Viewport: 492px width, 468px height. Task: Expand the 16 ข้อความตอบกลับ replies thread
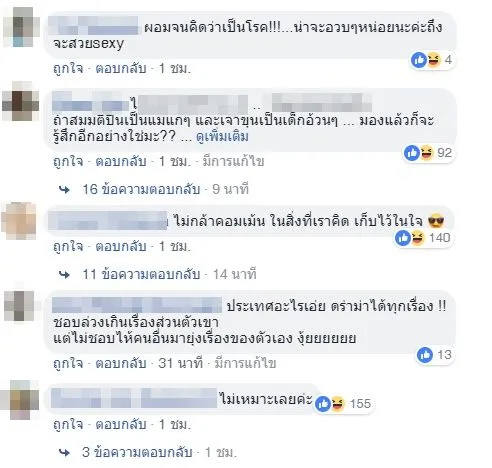coord(141,189)
